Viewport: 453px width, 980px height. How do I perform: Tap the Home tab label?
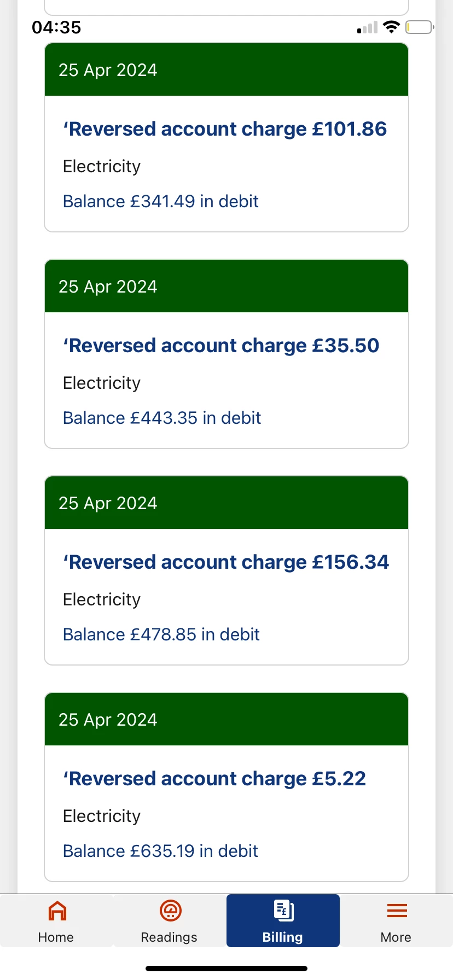(x=56, y=937)
